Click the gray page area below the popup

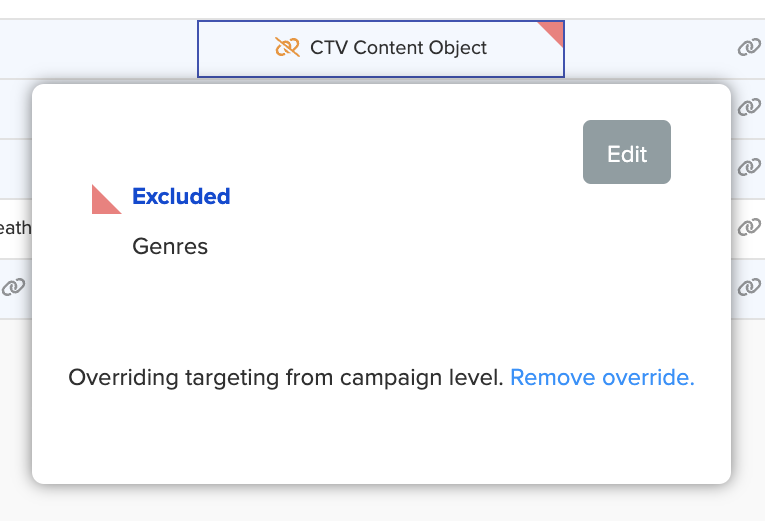point(380,504)
